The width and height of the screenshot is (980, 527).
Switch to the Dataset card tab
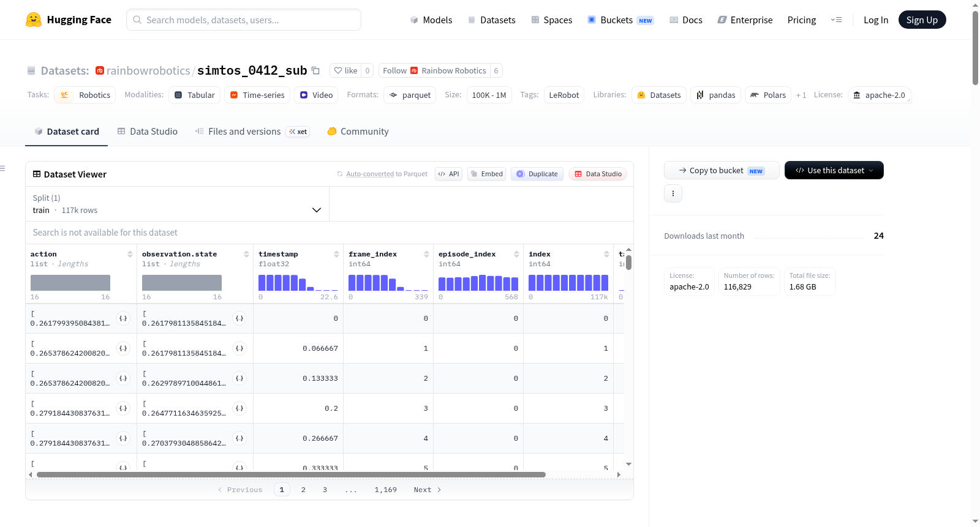click(66, 132)
